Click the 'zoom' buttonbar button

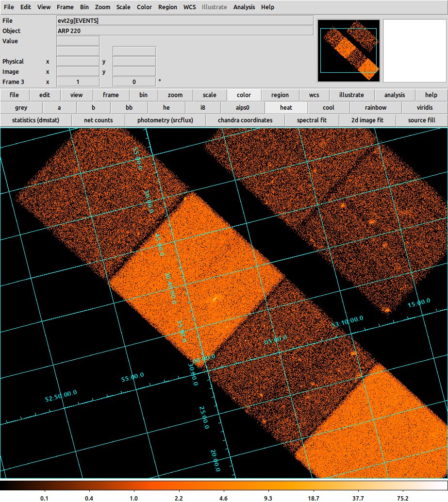pyautogui.click(x=175, y=95)
